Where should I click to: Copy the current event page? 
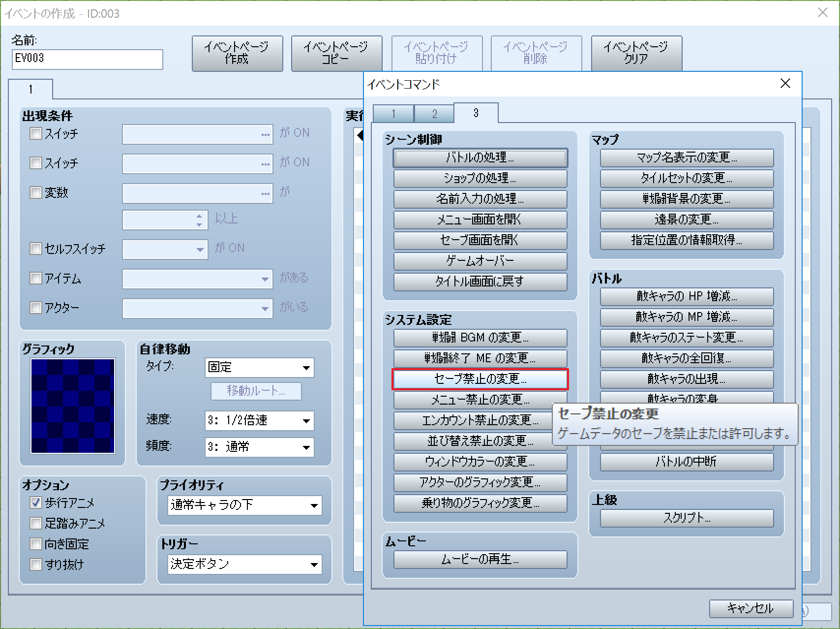(336, 53)
